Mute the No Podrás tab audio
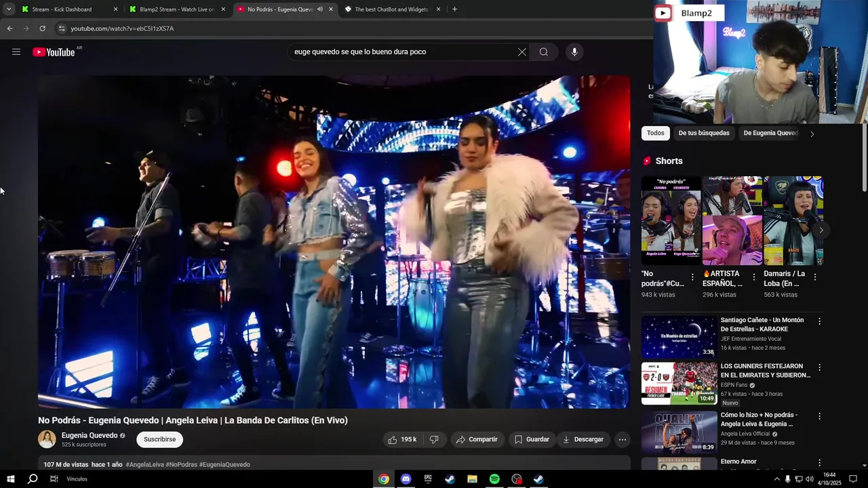868x488 pixels. (x=320, y=9)
